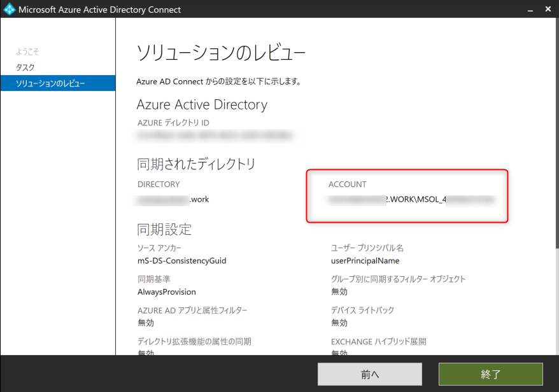Image resolution: width=559 pixels, height=392 pixels.
Task: Click the directory value ending in .work
Action: click(173, 200)
